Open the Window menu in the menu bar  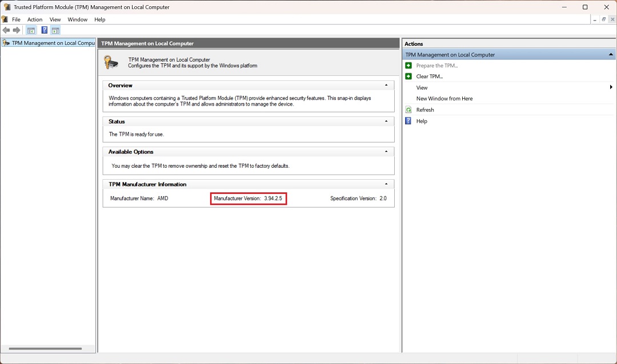(x=78, y=19)
